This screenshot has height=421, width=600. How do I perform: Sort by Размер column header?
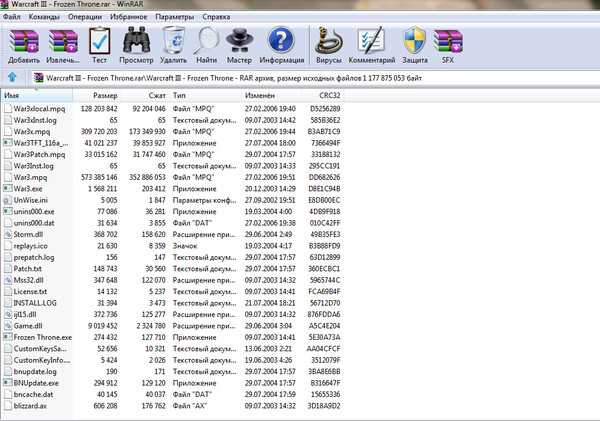(96, 95)
